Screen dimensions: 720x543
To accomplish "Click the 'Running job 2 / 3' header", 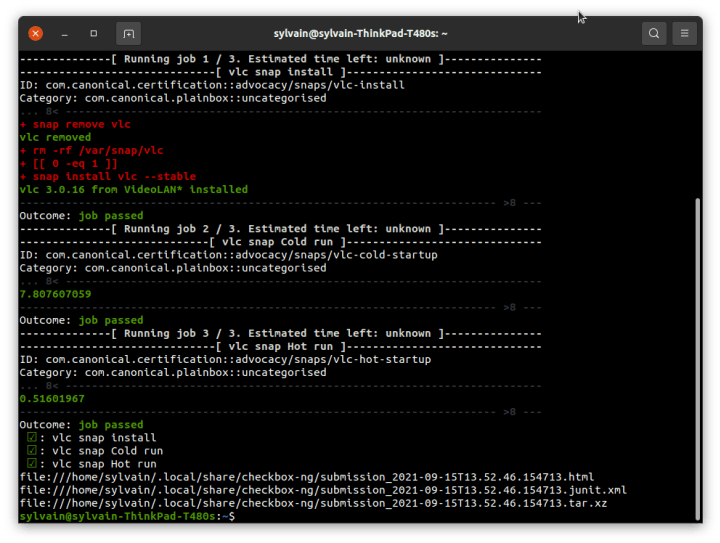I will [281, 229].
